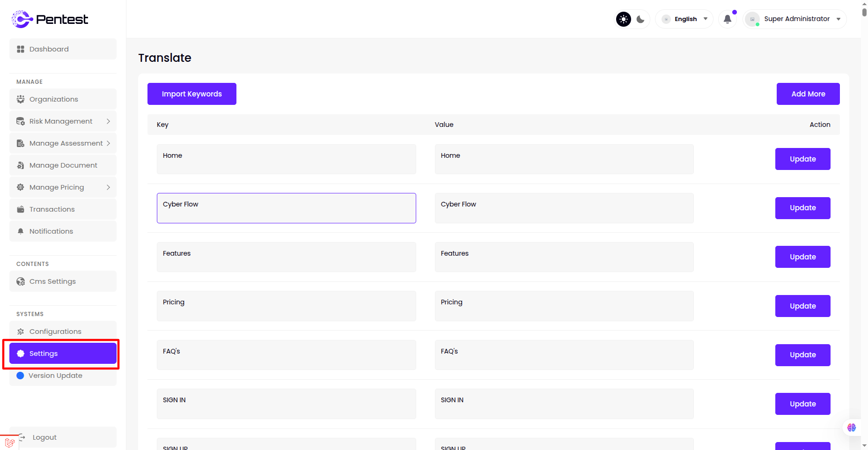Click the Add More button

pos(808,94)
